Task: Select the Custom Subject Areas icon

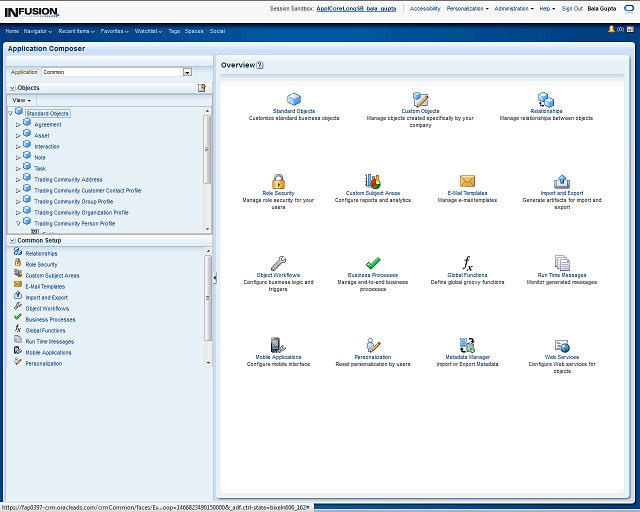Action: point(373,181)
